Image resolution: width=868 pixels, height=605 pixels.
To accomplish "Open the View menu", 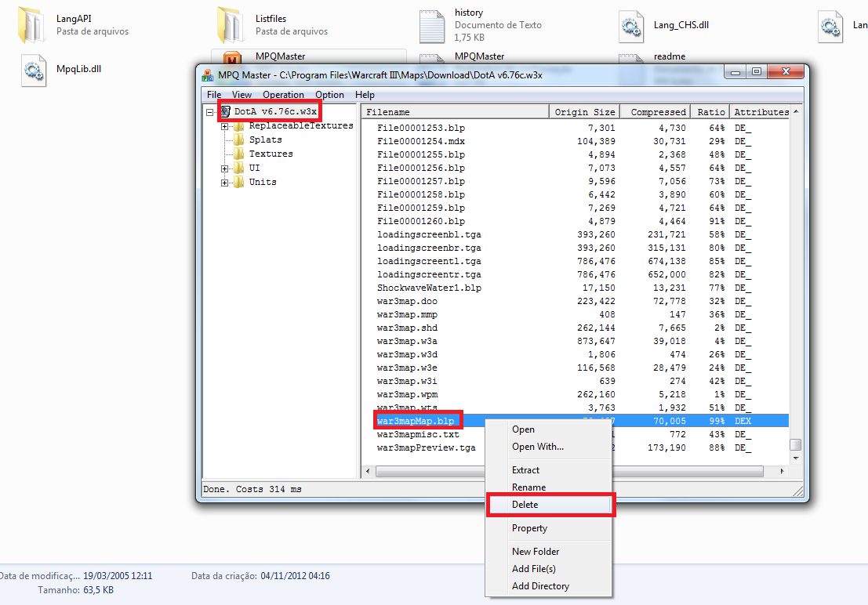I will 242,95.
